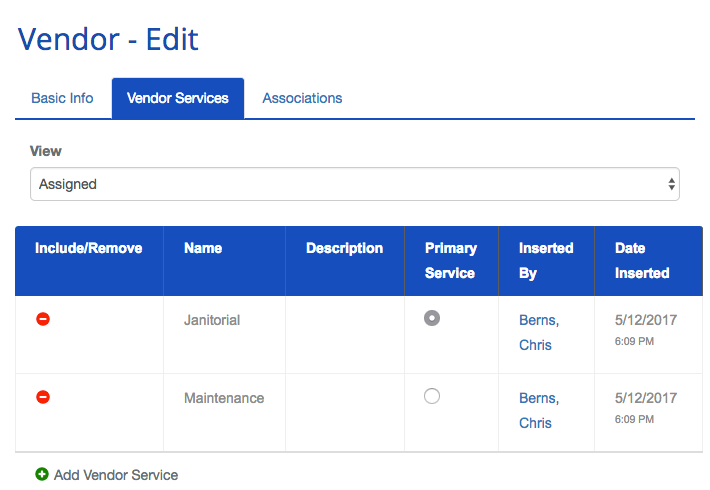Click the Primary Service column header
The width and height of the screenshot is (710, 490).
[450, 260]
